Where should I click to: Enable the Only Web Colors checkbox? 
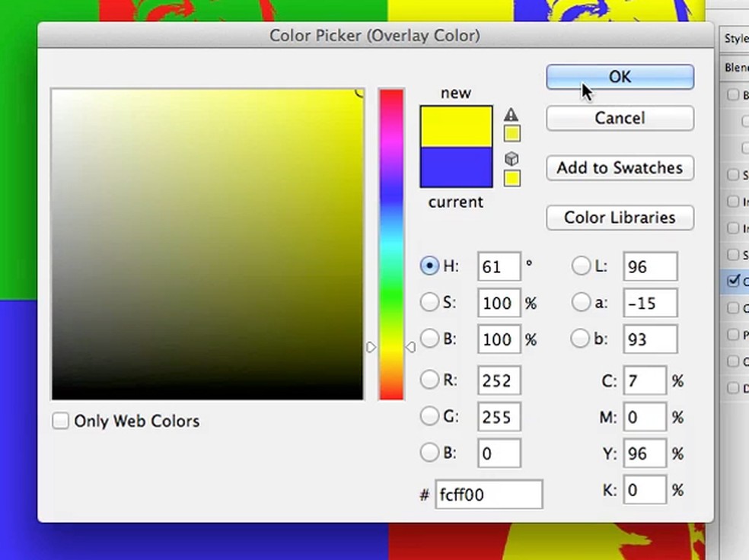[60, 421]
